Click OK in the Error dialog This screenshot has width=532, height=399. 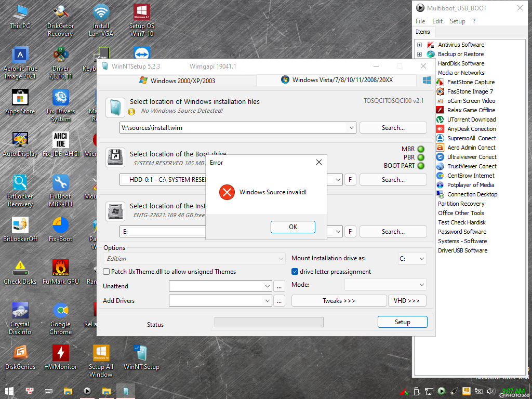click(x=293, y=227)
